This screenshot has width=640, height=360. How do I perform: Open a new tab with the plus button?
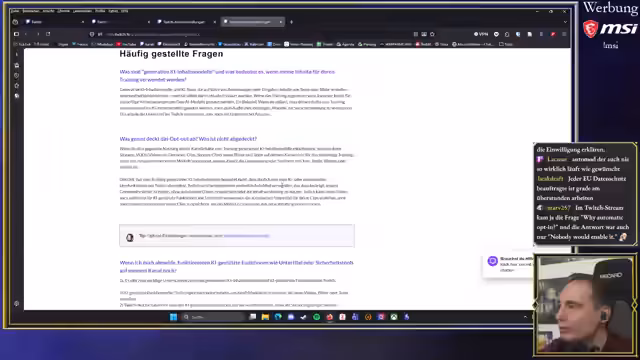pos(291,22)
